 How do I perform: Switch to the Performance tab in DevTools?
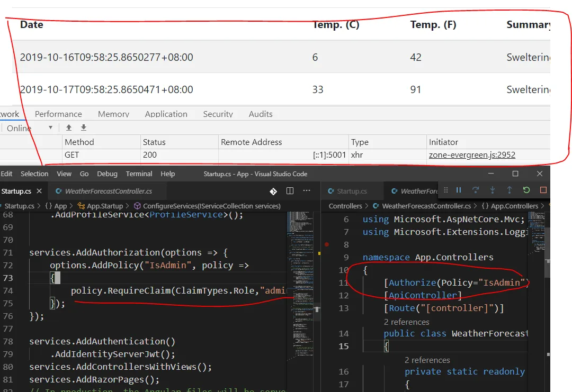58,114
